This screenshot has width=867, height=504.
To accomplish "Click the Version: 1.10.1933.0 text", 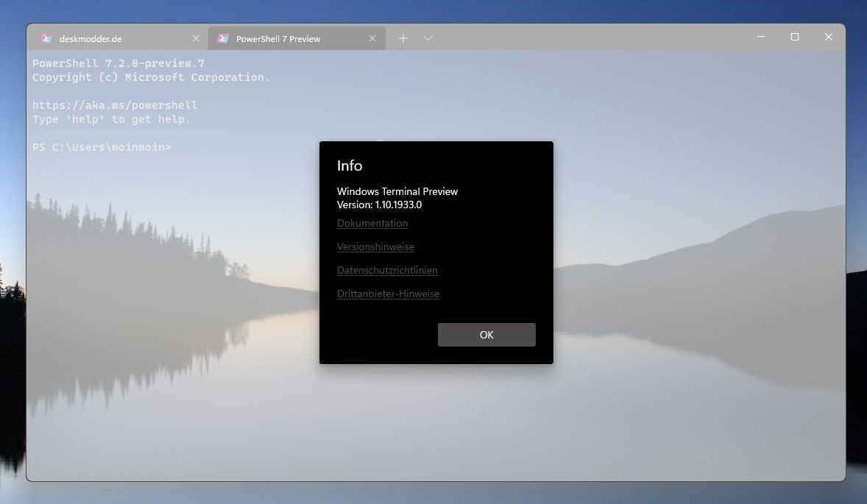I will (x=379, y=205).
